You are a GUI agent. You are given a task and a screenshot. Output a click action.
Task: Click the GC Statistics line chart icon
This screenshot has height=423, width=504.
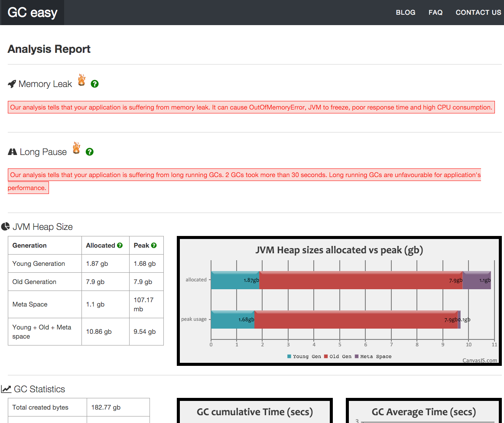point(6,389)
